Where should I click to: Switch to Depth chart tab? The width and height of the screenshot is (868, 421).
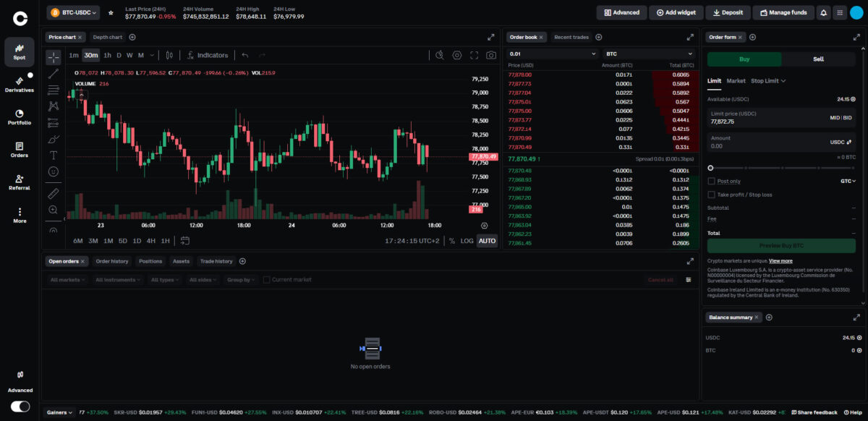(x=107, y=37)
